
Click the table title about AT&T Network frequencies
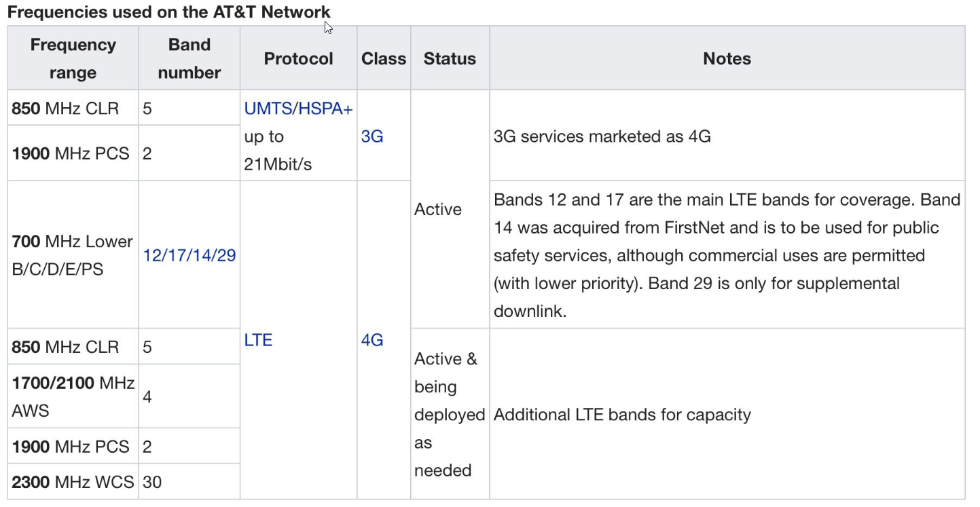(x=168, y=12)
